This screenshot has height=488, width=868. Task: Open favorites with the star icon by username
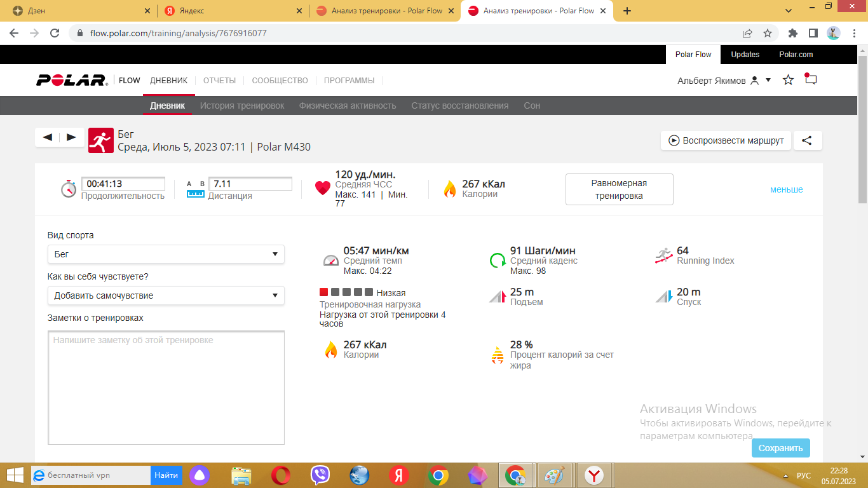click(x=789, y=80)
